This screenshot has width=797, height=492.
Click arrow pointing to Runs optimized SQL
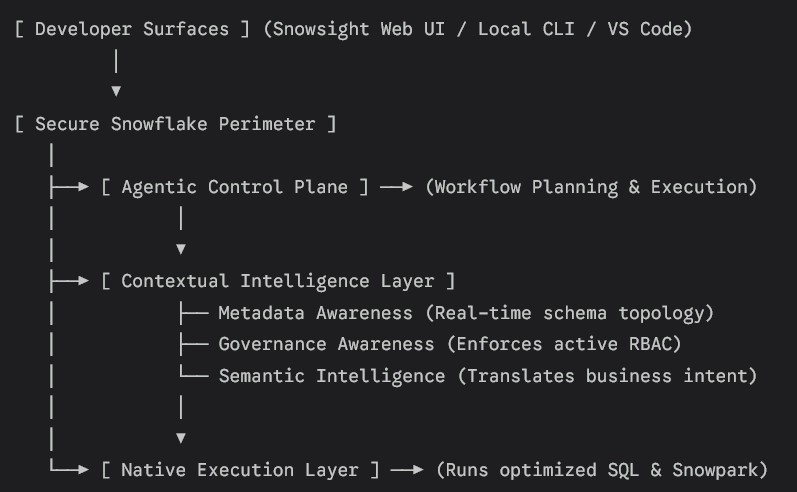[407, 470]
